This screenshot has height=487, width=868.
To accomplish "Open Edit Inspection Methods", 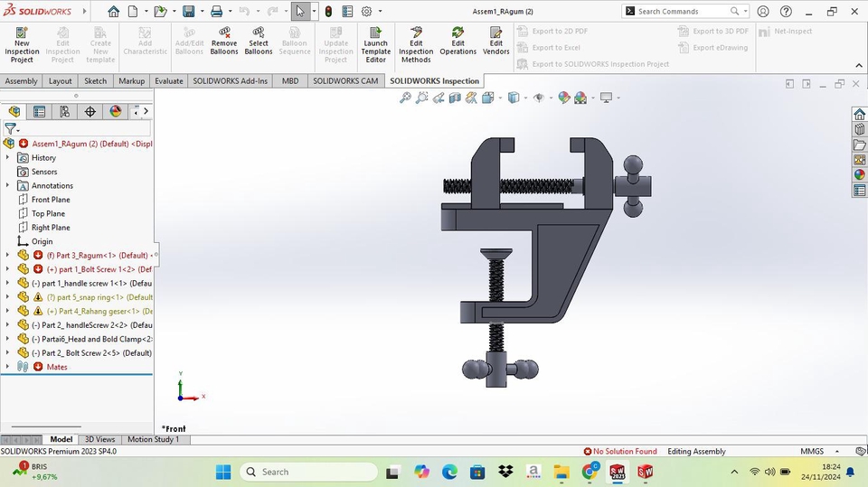I will (x=416, y=45).
